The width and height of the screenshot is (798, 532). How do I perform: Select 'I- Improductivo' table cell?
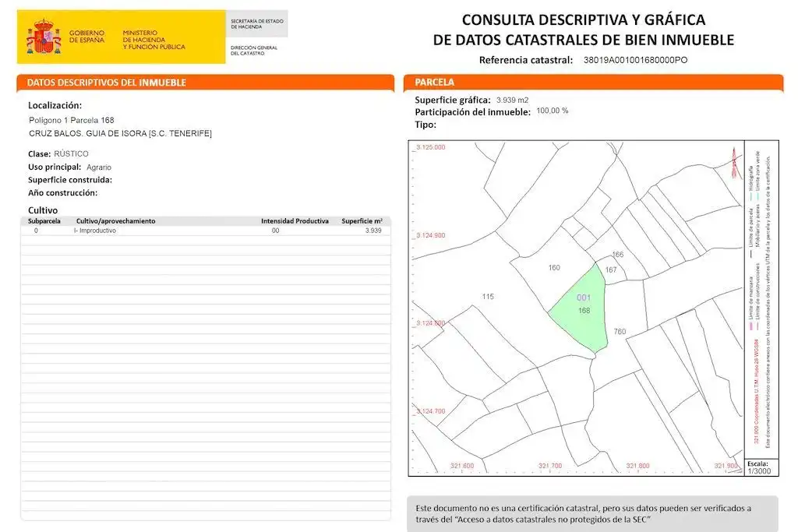pos(95,231)
